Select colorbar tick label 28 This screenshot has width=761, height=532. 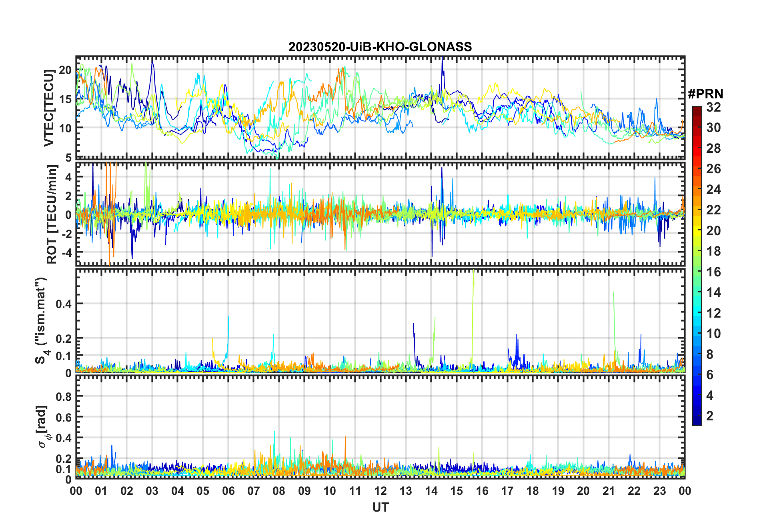point(713,148)
